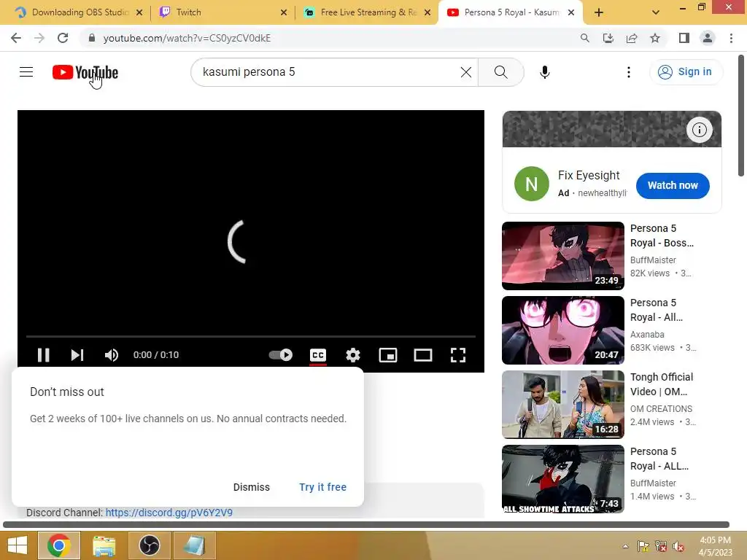
Task: View site information lock icon
Action: pyautogui.click(x=92, y=38)
